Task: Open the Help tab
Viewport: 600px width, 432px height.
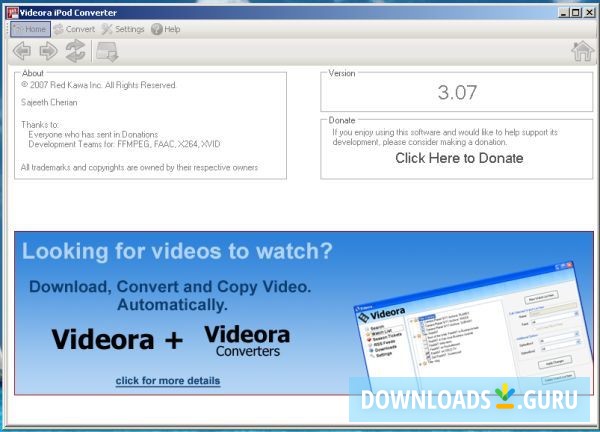Action: pos(166,29)
